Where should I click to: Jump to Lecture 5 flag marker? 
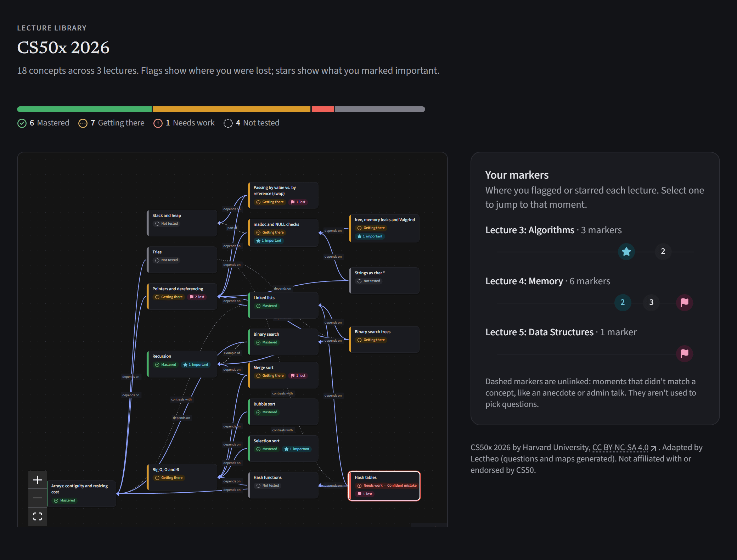pyautogui.click(x=685, y=353)
